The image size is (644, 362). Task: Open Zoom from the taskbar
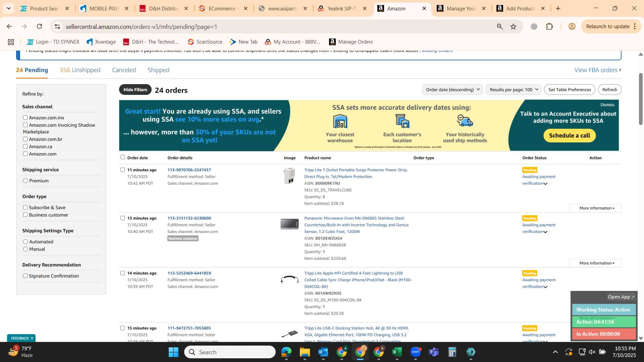(416, 352)
